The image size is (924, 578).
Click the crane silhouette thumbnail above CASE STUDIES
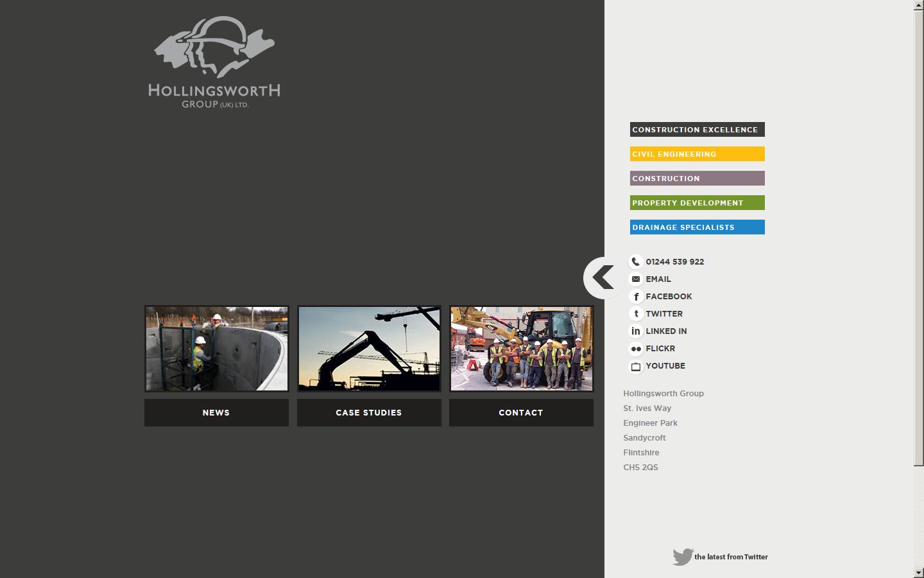click(x=368, y=348)
